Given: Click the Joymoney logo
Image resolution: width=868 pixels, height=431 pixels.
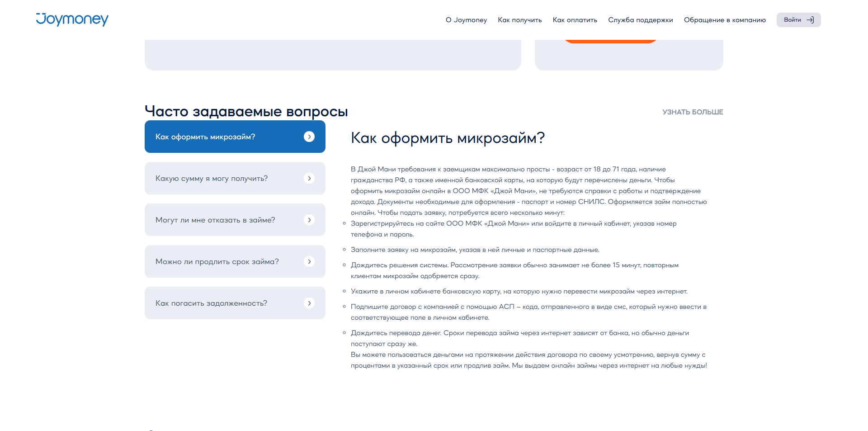Looking at the screenshot, I should pyautogui.click(x=72, y=19).
